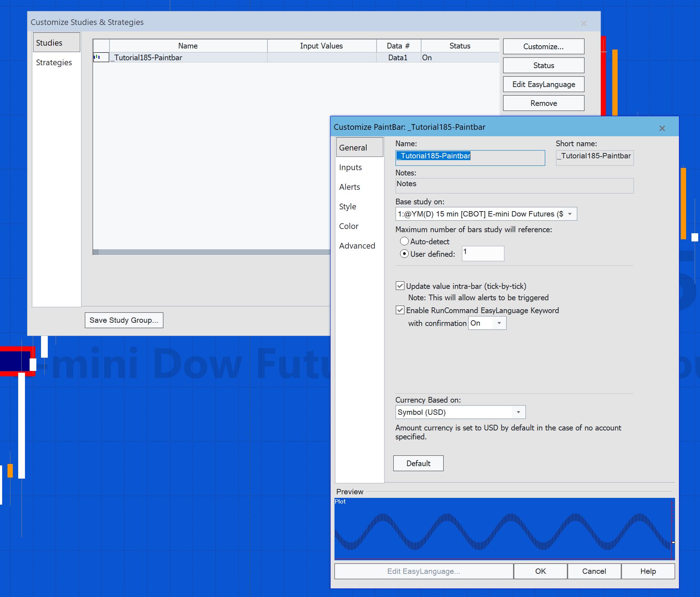This screenshot has width=700, height=597.
Task: Open the Style settings page
Action: [x=348, y=206]
